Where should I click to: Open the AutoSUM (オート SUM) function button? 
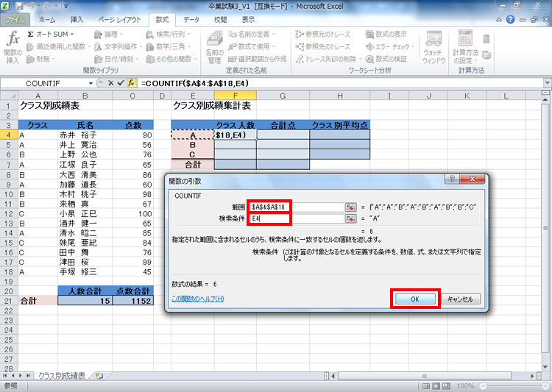coord(50,35)
